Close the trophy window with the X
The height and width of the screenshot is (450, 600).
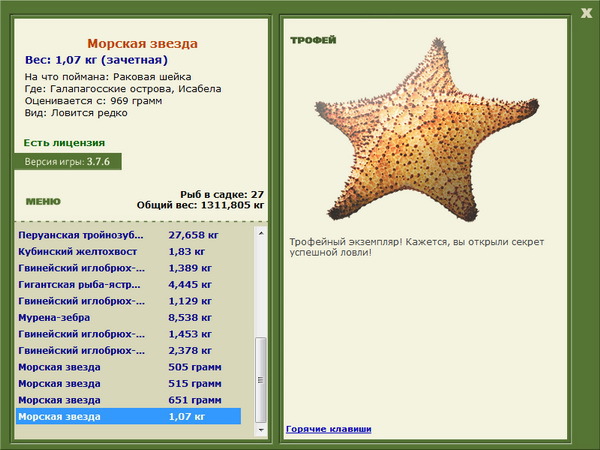tap(586, 13)
